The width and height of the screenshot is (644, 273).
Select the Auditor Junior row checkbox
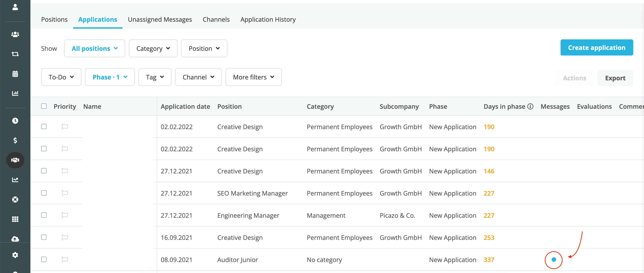point(44,259)
